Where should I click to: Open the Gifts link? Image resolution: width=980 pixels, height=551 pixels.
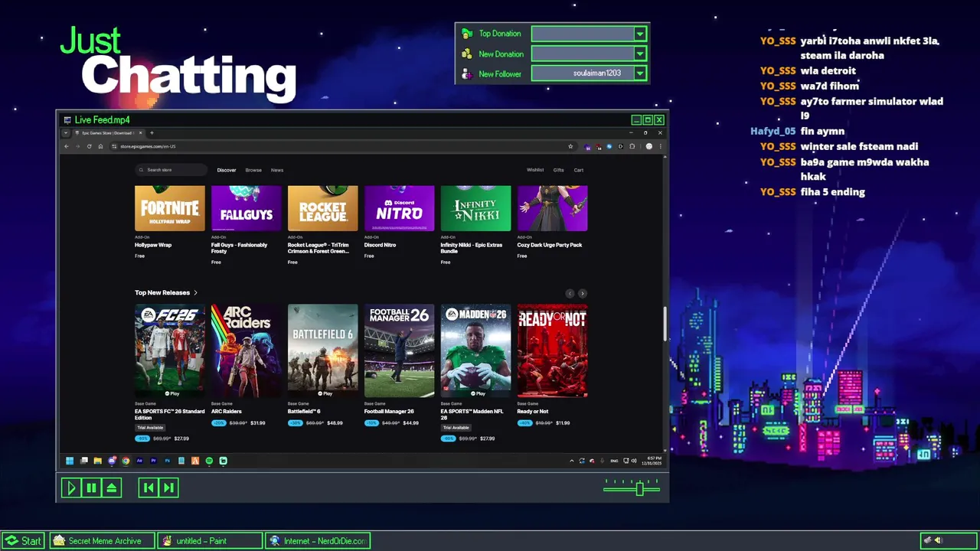tap(558, 170)
